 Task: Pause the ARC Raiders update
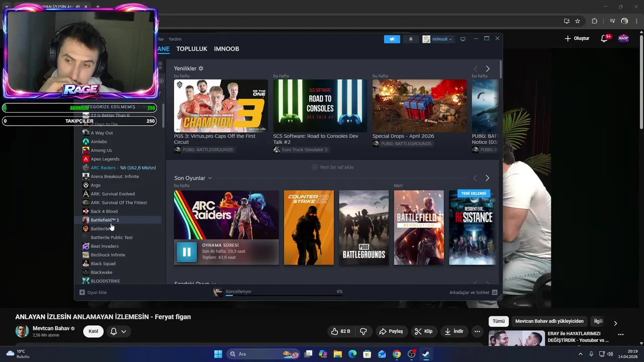(x=187, y=252)
